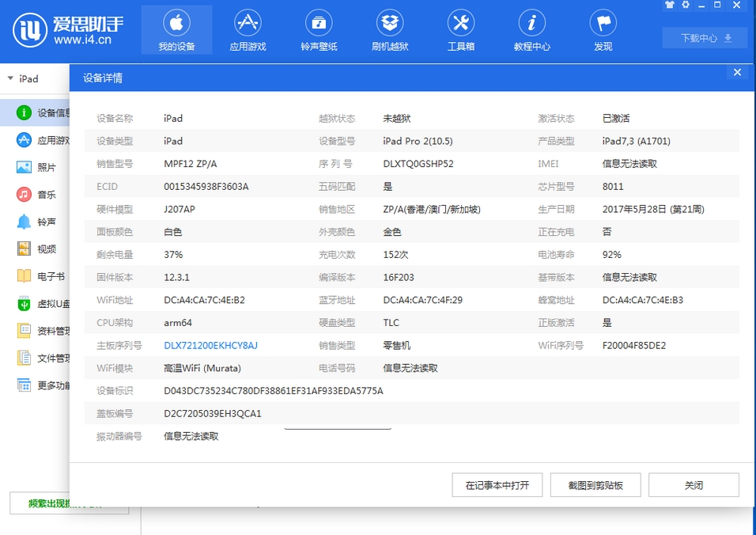
Task: Collapse the iPad device tree arrow
Action: coord(10,78)
